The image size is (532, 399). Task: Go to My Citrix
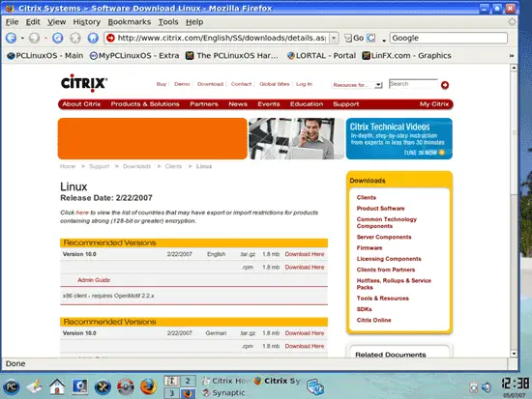434,104
